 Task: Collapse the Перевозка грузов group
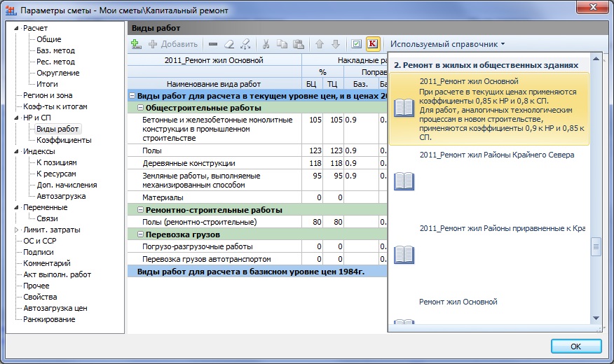141,234
